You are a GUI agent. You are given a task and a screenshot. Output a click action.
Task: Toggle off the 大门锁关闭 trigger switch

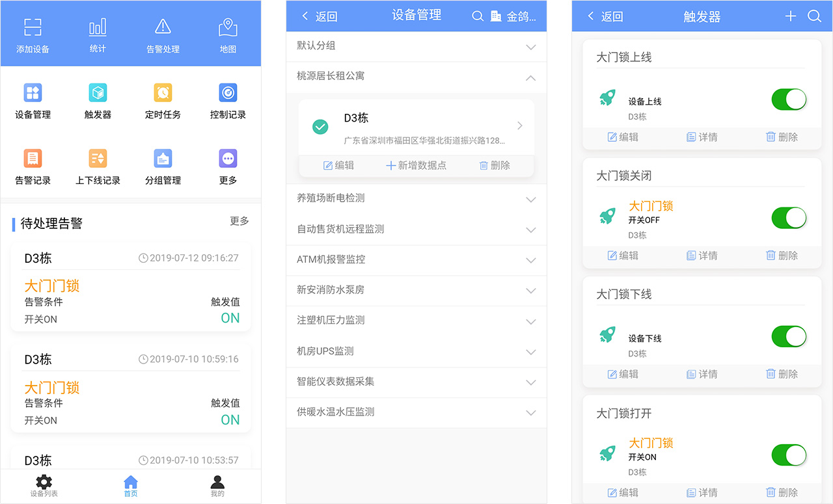(789, 218)
